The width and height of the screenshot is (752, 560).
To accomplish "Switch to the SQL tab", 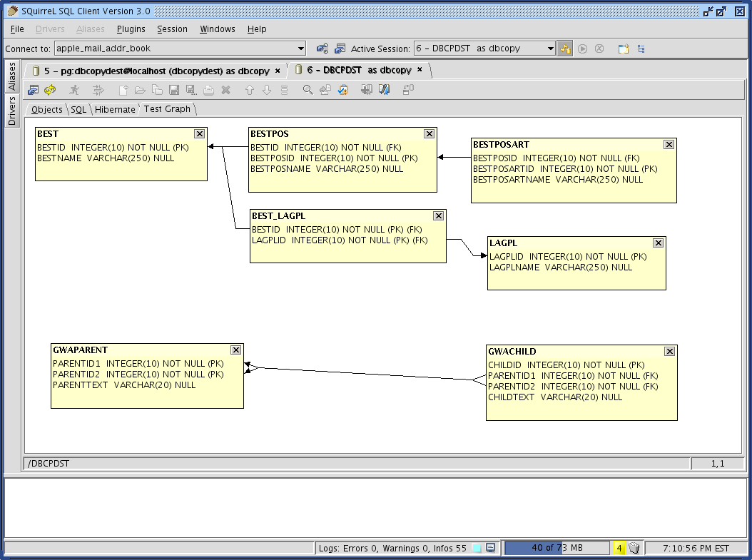I will 78,109.
